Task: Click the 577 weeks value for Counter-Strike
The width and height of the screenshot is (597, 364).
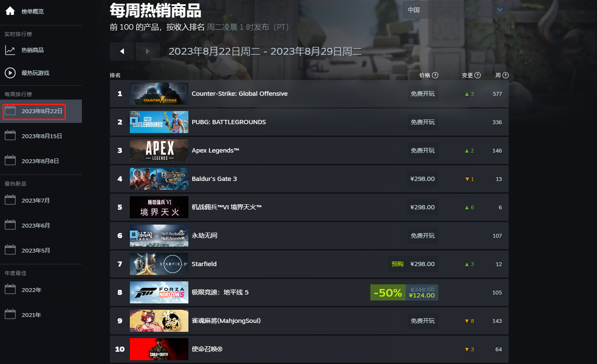Action: [497, 94]
